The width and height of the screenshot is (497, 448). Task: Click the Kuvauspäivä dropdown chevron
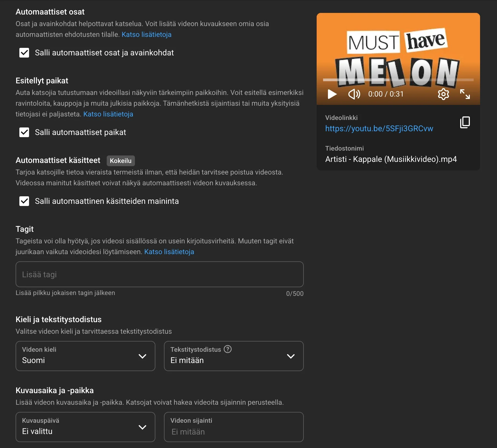pos(142,427)
